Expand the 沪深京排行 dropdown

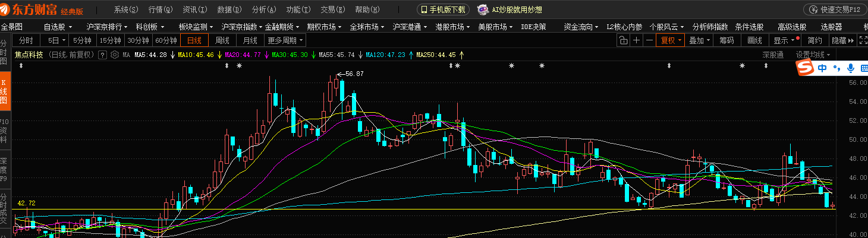[x=108, y=27]
